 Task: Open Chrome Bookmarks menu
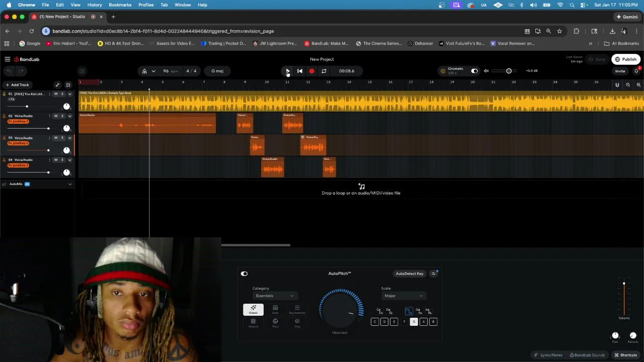pos(120,5)
